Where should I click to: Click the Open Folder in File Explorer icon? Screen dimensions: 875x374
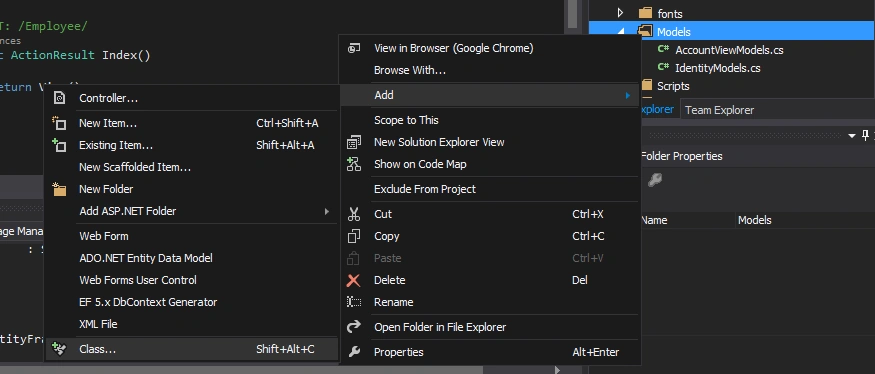pos(354,327)
